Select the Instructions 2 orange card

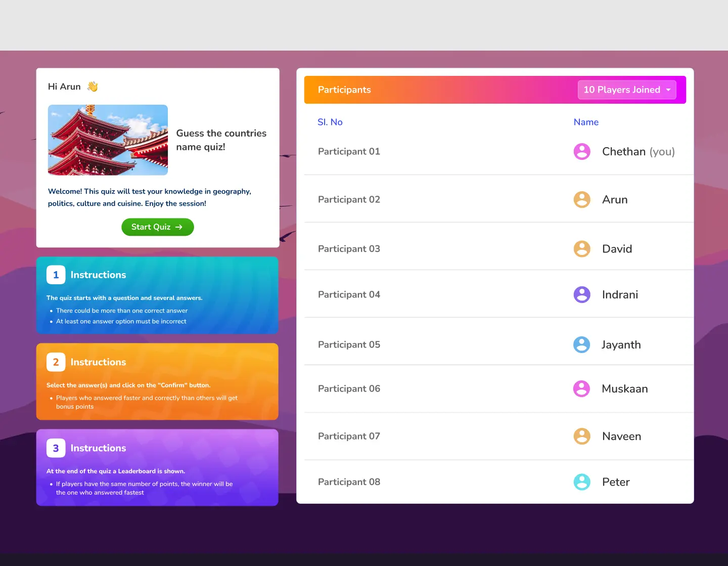point(157,381)
